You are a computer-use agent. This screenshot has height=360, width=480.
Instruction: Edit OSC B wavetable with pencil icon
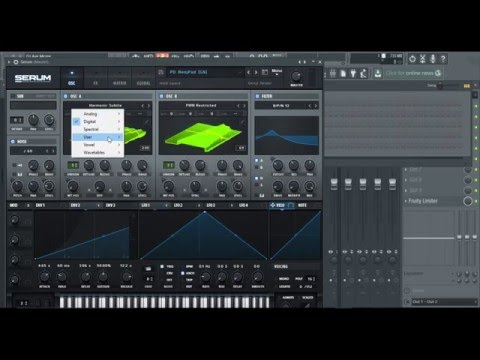[x=242, y=122]
